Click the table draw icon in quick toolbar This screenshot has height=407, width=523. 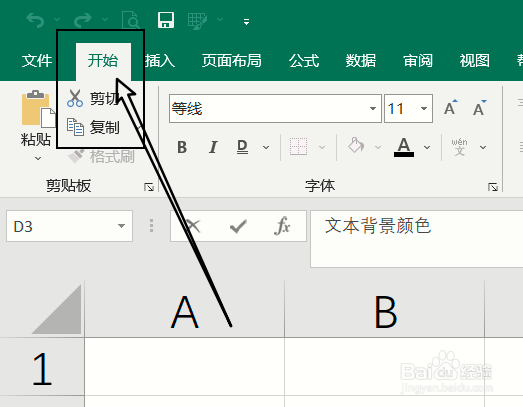point(197,20)
